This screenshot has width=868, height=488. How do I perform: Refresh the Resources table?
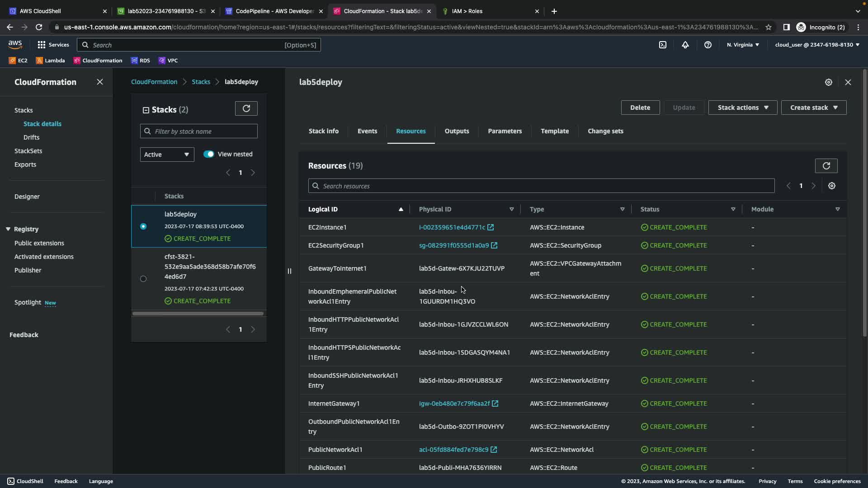click(x=826, y=166)
